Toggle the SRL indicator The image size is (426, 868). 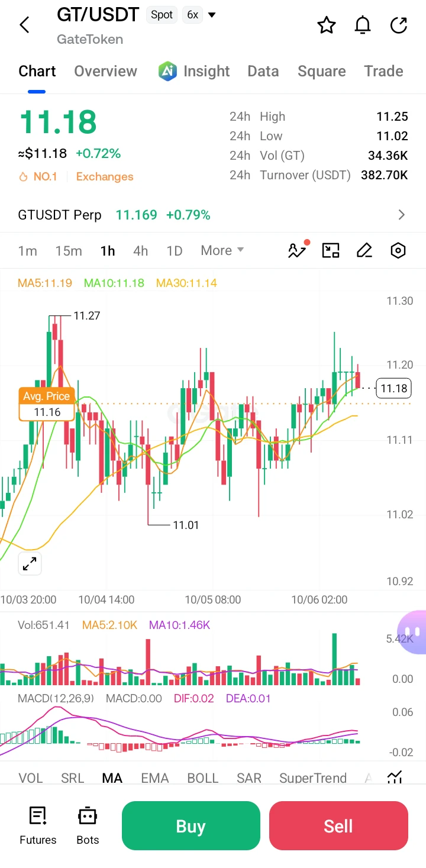coord(73,778)
